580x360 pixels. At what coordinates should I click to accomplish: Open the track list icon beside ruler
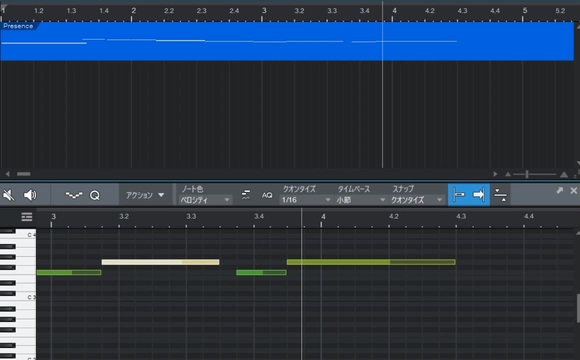point(27,217)
